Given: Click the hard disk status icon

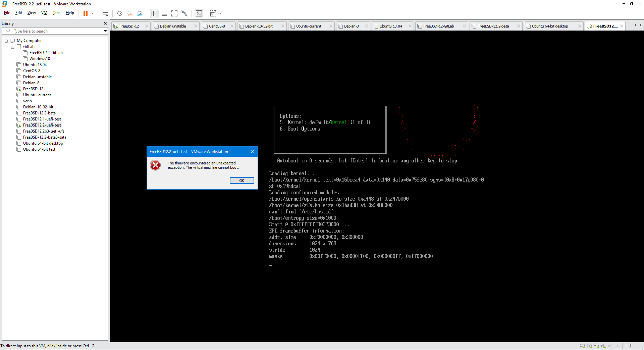Looking at the screenshot, I should 582,346.
